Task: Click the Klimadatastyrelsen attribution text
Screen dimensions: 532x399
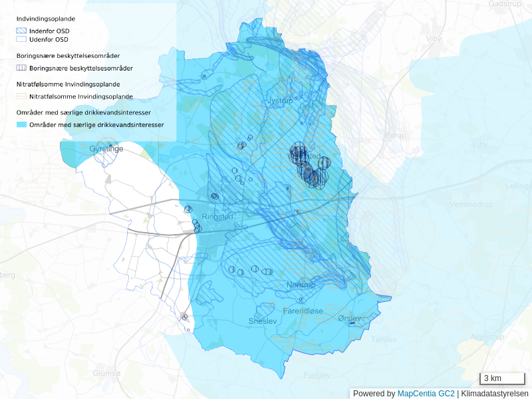Action: tap(495, 394)
